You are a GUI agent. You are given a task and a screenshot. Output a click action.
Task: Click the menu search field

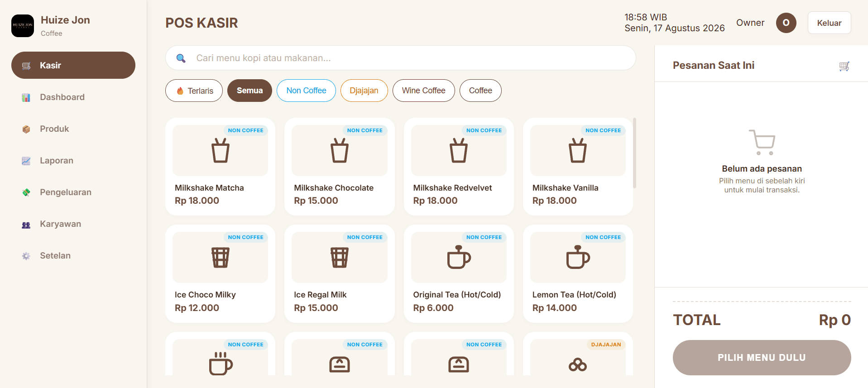[x=401, y=58]
